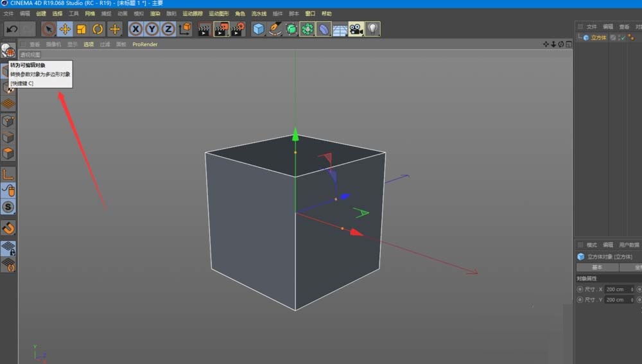
Task: Select the Scale tool
Action: 82,29
